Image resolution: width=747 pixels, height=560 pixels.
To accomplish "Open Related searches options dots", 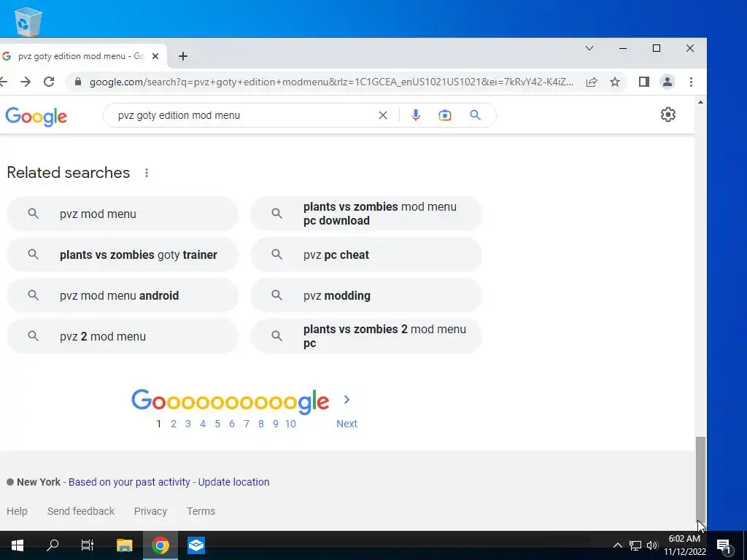I will click(x=147, y=173).
